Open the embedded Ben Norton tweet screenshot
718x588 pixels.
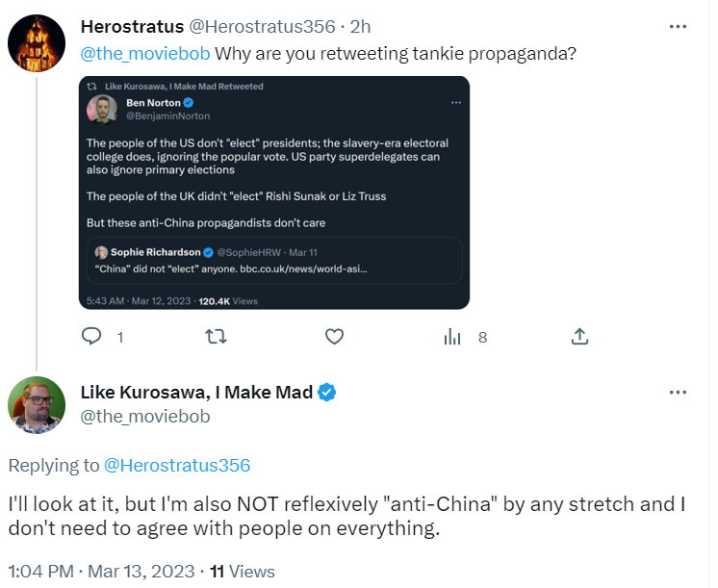pos(274,192)
